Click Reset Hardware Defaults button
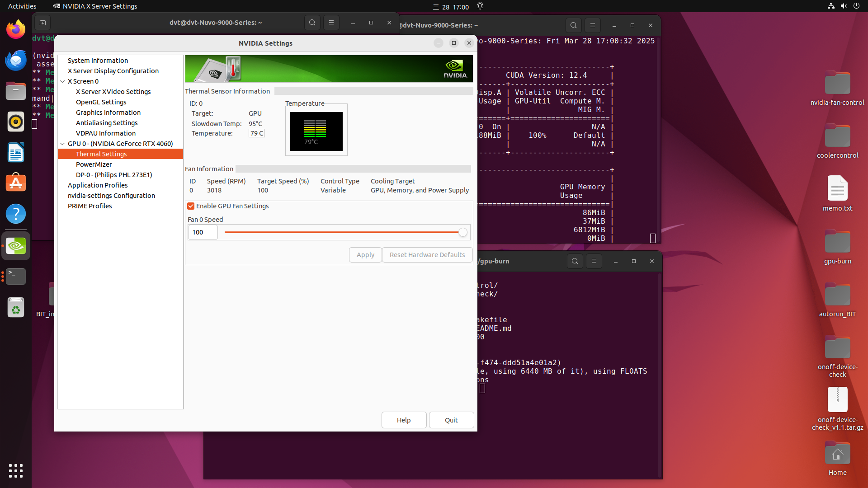 tap(427, 255)
